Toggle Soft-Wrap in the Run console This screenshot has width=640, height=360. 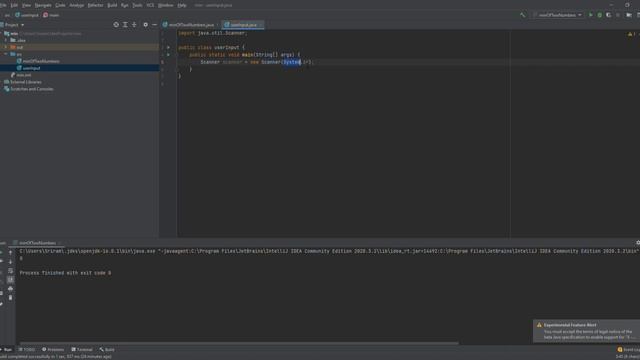(x=11, y=271)
